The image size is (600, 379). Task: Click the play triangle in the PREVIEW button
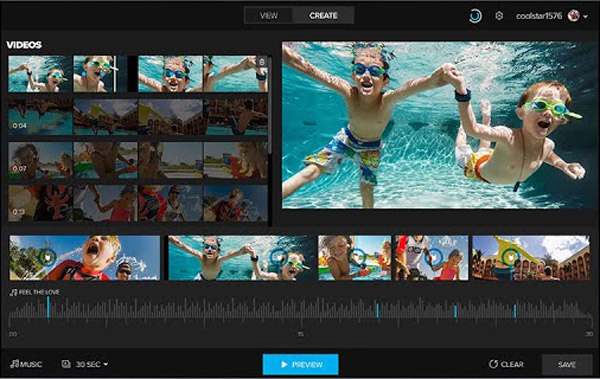(x=284, y=364)
